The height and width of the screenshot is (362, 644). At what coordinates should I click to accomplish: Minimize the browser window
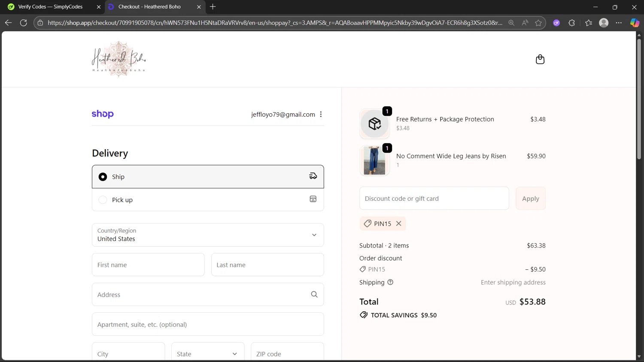pyautogui.click(x=595, y=7)
